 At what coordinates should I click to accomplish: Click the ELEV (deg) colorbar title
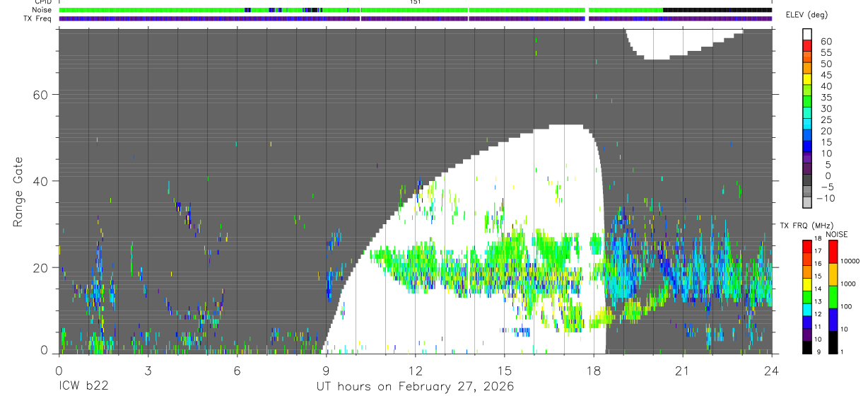click(x=807, y=15)
